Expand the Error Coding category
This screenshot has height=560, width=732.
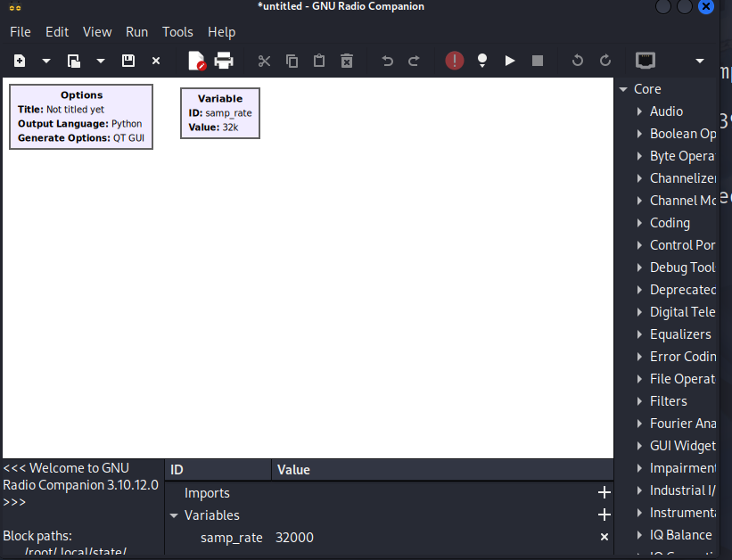[639, 357]
